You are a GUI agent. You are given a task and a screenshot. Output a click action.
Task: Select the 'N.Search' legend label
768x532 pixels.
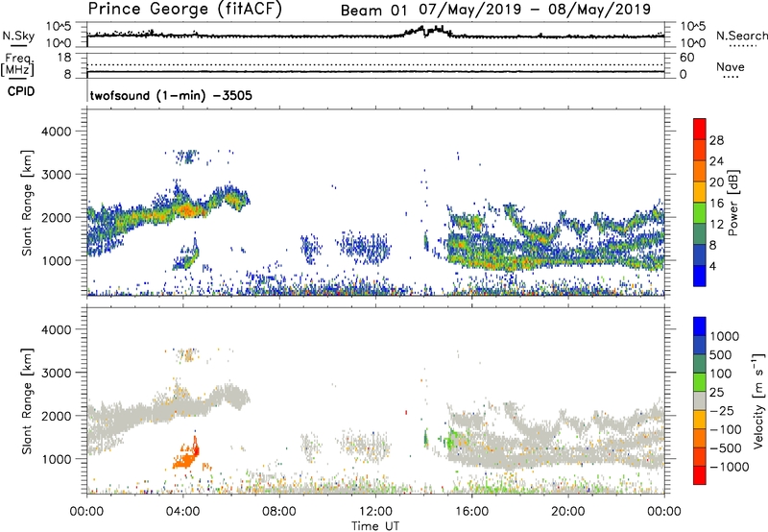point(742,36)
